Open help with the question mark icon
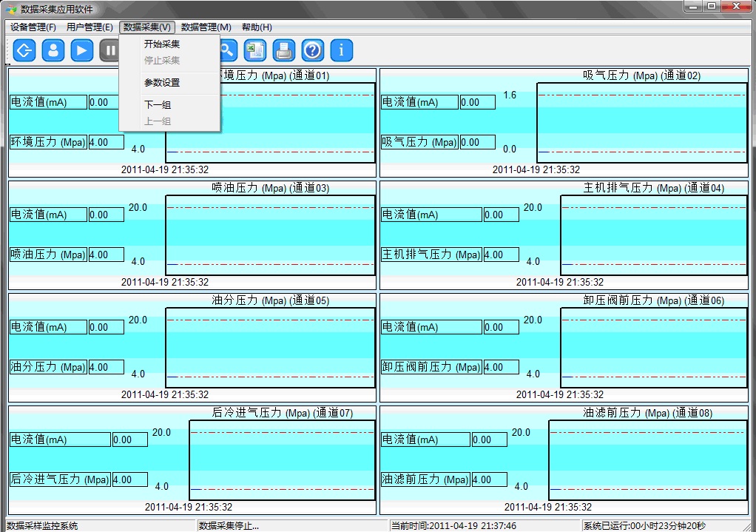 point(312,50)
